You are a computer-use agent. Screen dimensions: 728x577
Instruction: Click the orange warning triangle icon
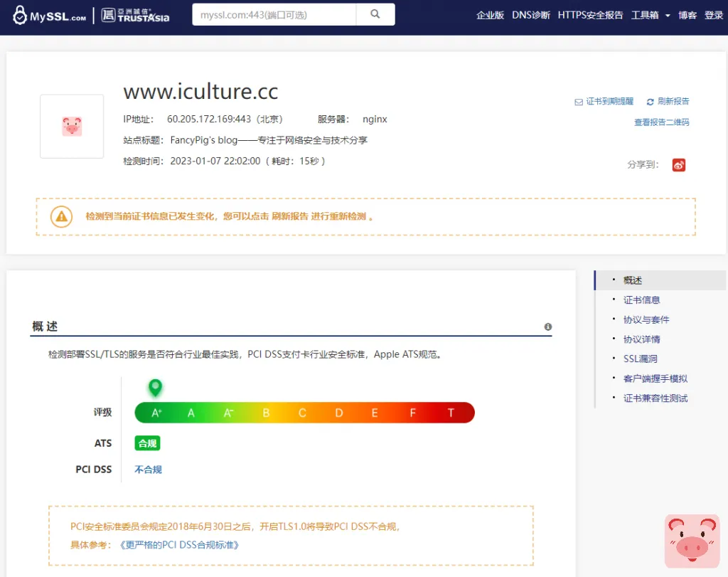click(61, 216)
